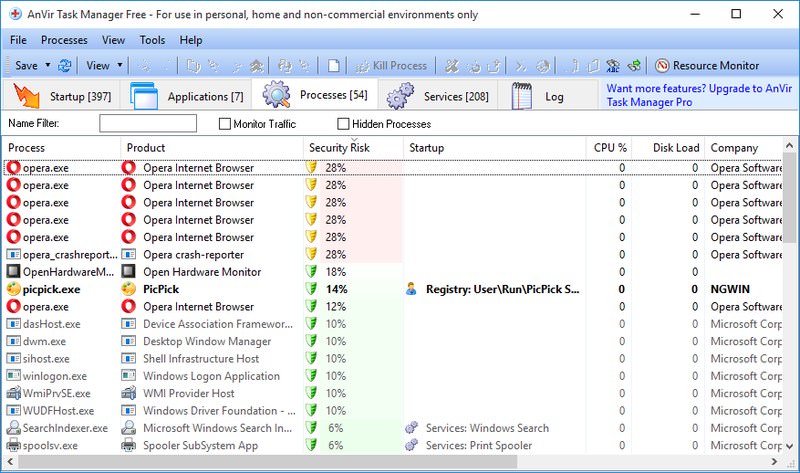Image resolution: width=800 pixels, height=473 pixels.
Task: Enable the Monitor Traffic checkbox
Action: tap(224, 124)
